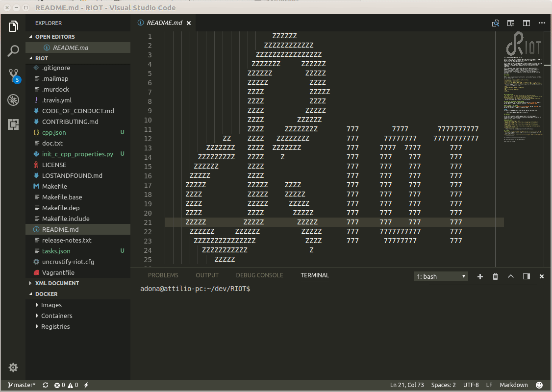The width and height of the screenshot is (552, 392).
Task: Open the Extensions view icon
Action: pyautogui.click(x=13, y=124)
